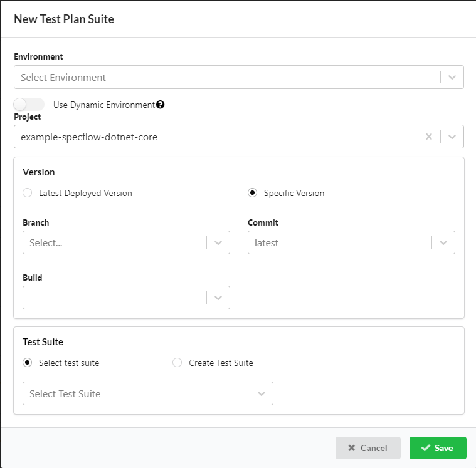Click the Dynamic Environment help question icon
This screenshot has height=468, width=476.
tap(161, 105)
